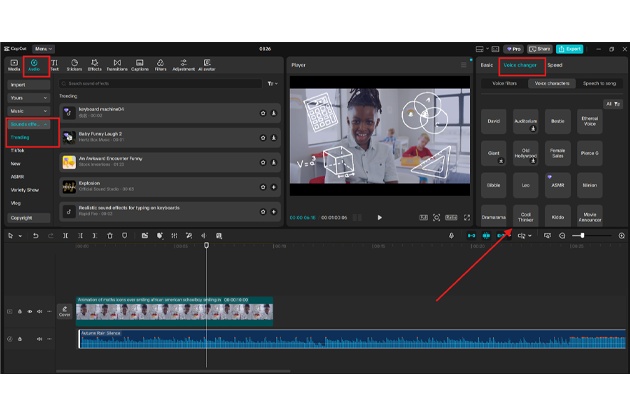This screenshot has width=630, height=420.
Task: Lock the video track
Action: (x=20, y=311)
